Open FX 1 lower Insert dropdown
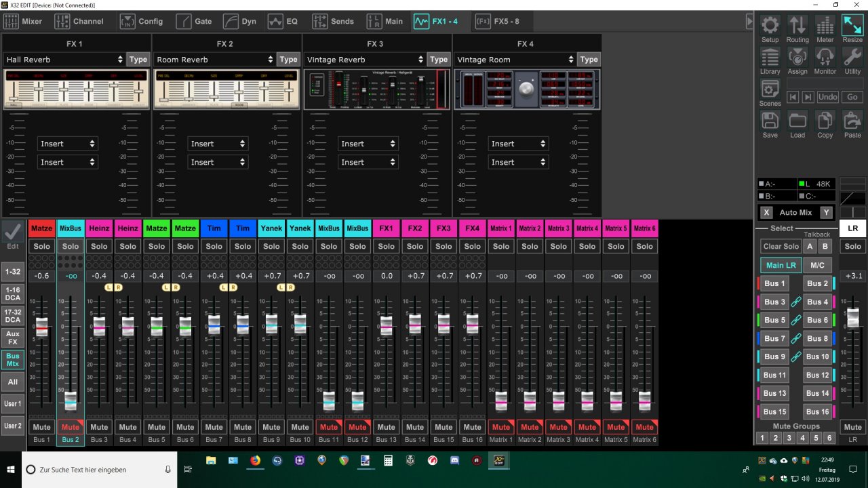 (x=67, y=162)
